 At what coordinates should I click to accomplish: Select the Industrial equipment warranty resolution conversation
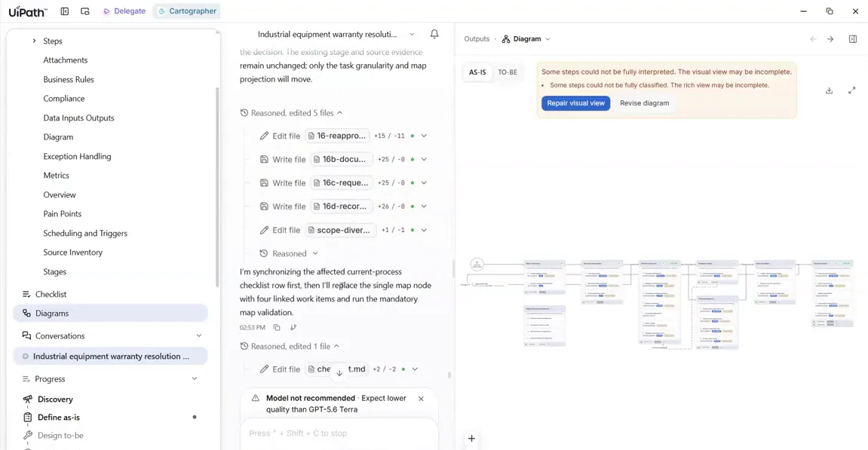coord(111,357)
